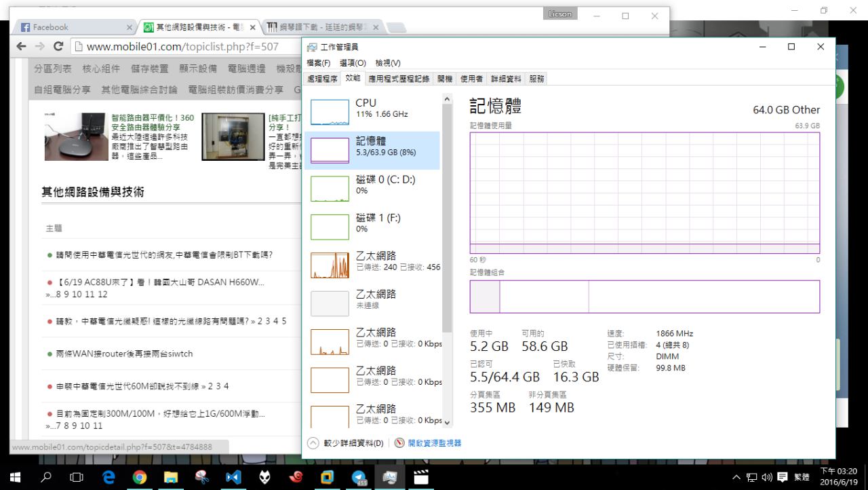Image resolution: width=868 pixels, height=490 pixels.
Task: Open the 檔案(F) menu
Action: [319, 63]
